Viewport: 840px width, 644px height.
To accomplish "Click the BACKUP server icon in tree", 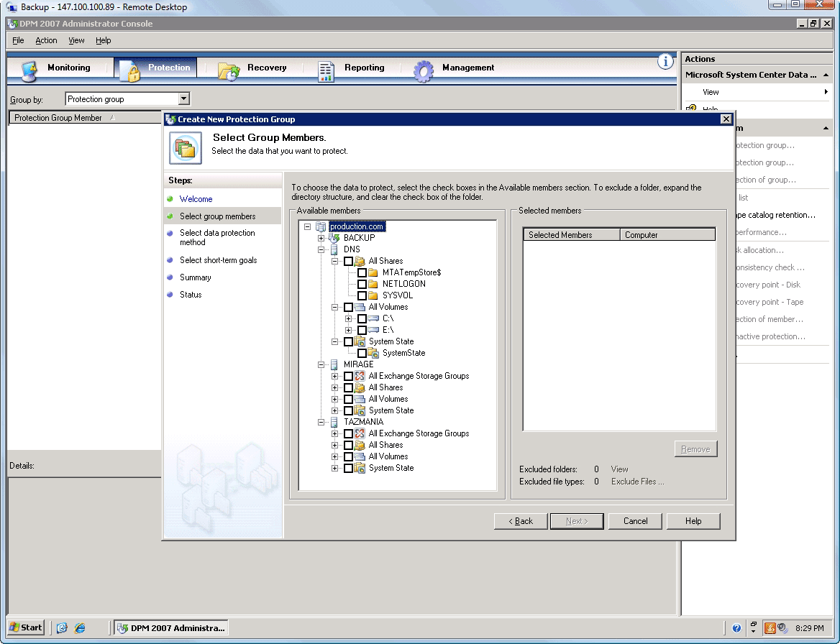I will pyautogui.click(x=334, y=238).
